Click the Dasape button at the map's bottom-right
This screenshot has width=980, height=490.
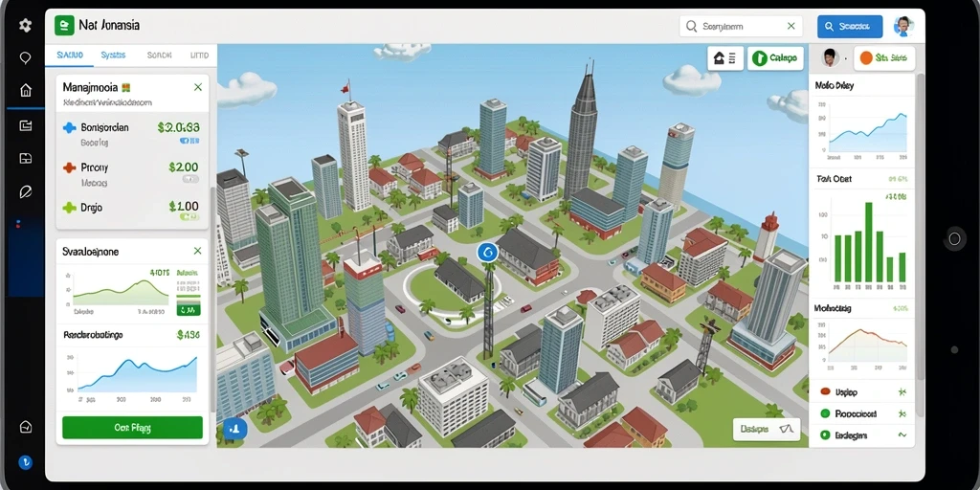tap(767, 430)
